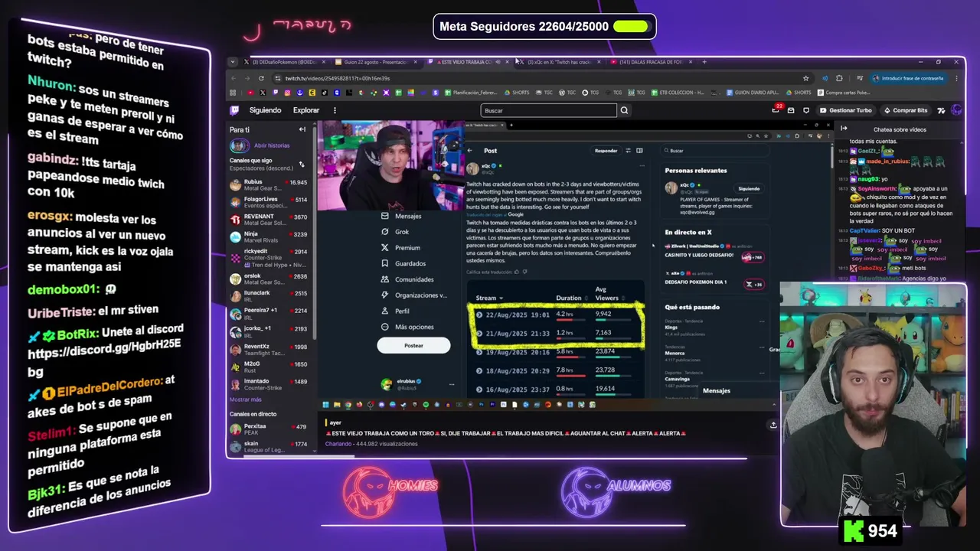Open the browser extensions puzzle icon
The width and height of the screenshot is (980, 551).
(839, 78)
